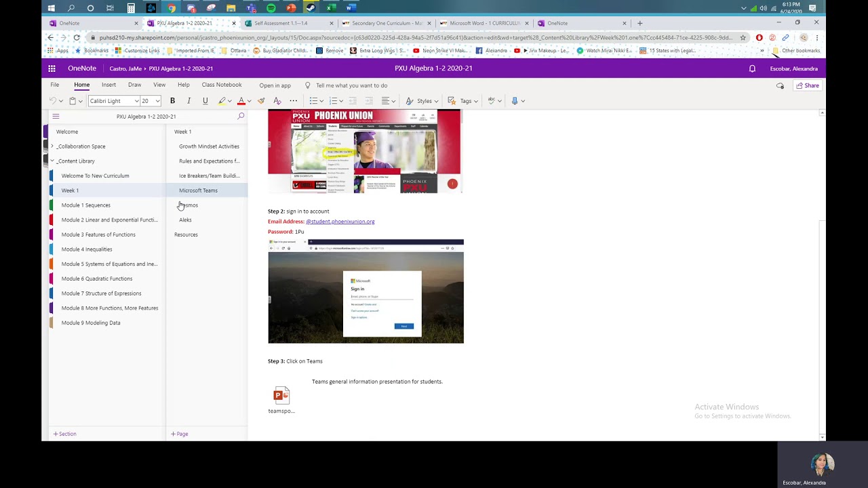Click the notebook search magnifier icon
Screen dimensions: 868x488
pyautogui.click(x=240, y=117)
